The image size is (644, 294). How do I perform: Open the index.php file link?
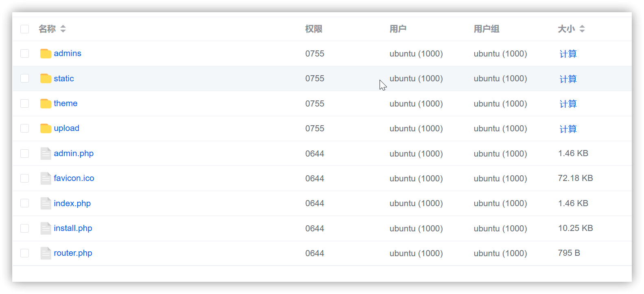(x=72, y=203)
